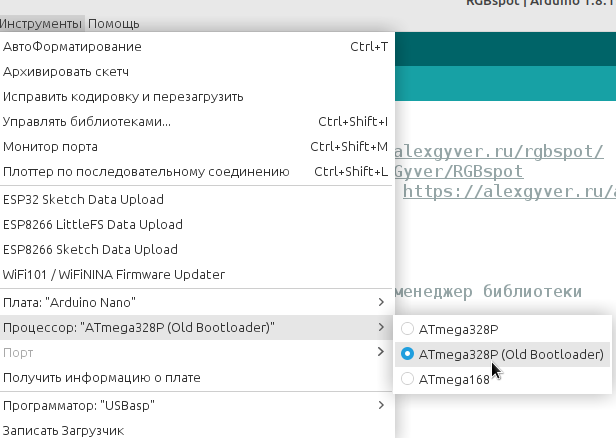616x438 pixels.
Task: Launch Монитор порта
Action: [196, 147]
